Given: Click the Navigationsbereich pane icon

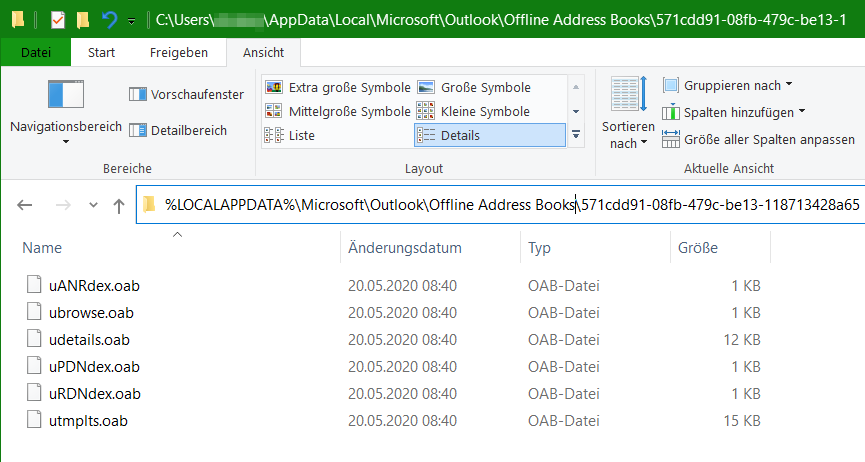Looking at the screenshot, I should (x=66, y=95).
